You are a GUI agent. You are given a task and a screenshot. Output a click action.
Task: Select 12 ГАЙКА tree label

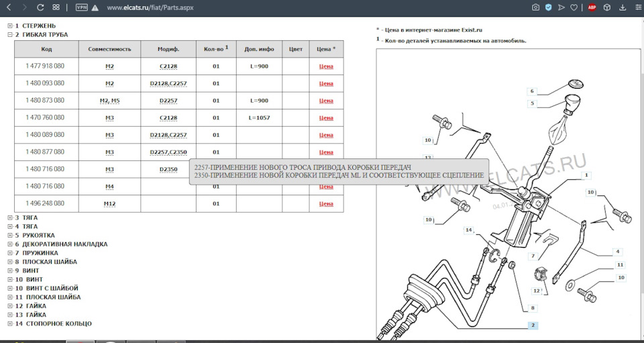30,306
